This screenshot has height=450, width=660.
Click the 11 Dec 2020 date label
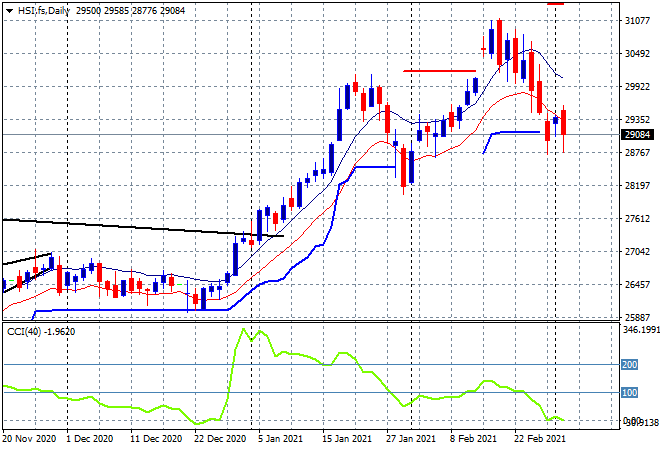tap(156, 439)
